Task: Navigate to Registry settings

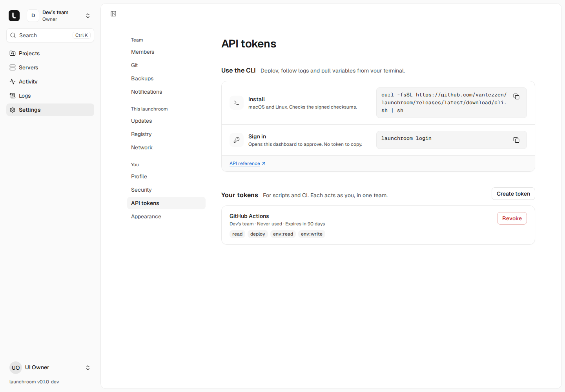Action: pyautogui.click(x=166, y=134)
